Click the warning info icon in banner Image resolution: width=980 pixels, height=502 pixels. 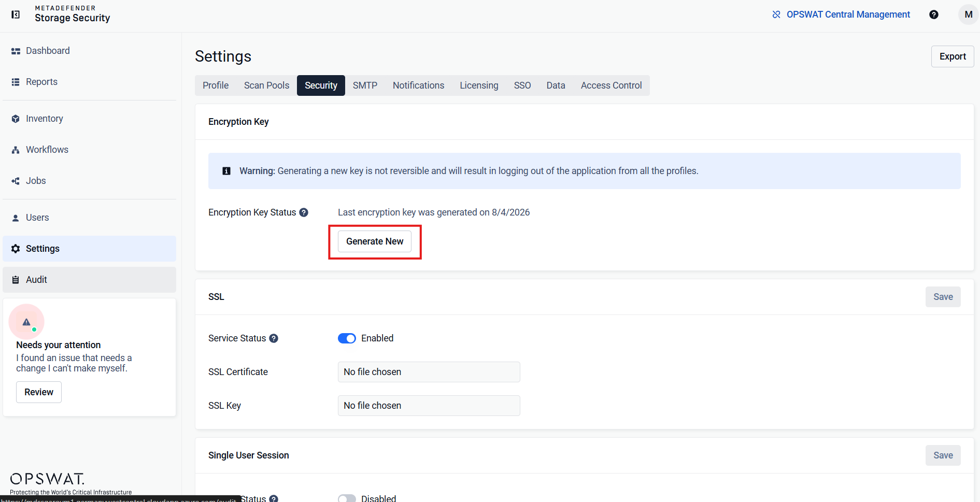(x=226, y=171)
